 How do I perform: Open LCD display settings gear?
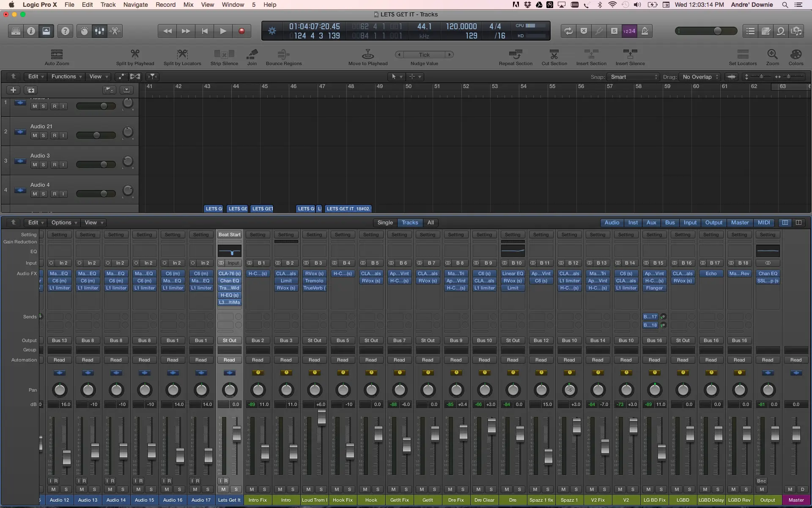pos(272,31)
